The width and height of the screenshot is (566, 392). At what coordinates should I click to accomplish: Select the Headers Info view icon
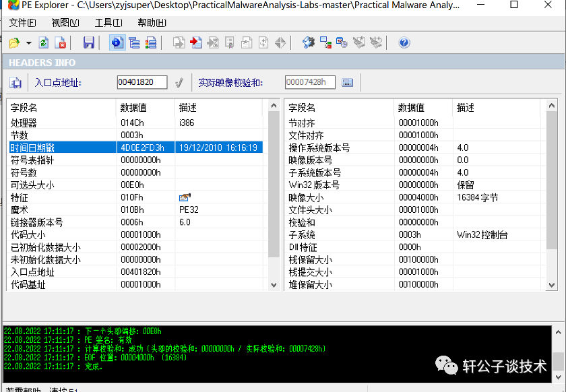tap(117, 43)
